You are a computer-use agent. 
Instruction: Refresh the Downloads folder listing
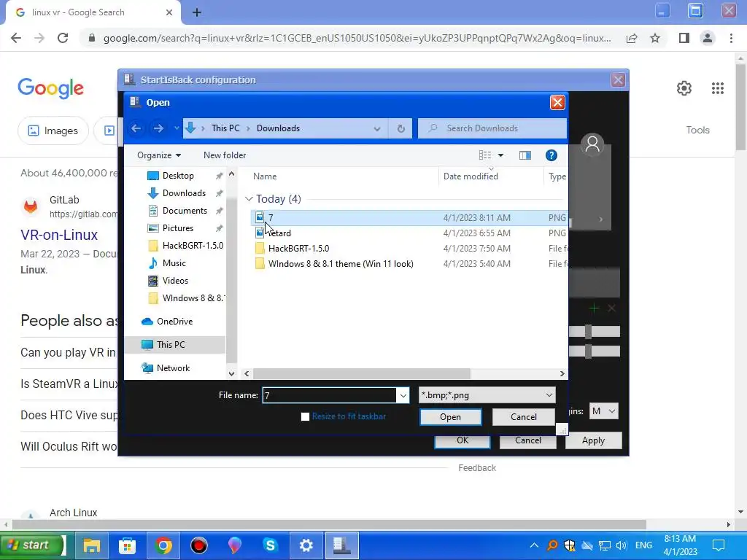400,128
